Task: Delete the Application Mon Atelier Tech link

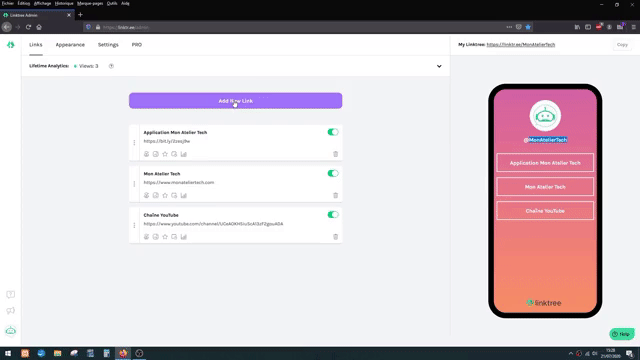Action: [336, 154]
